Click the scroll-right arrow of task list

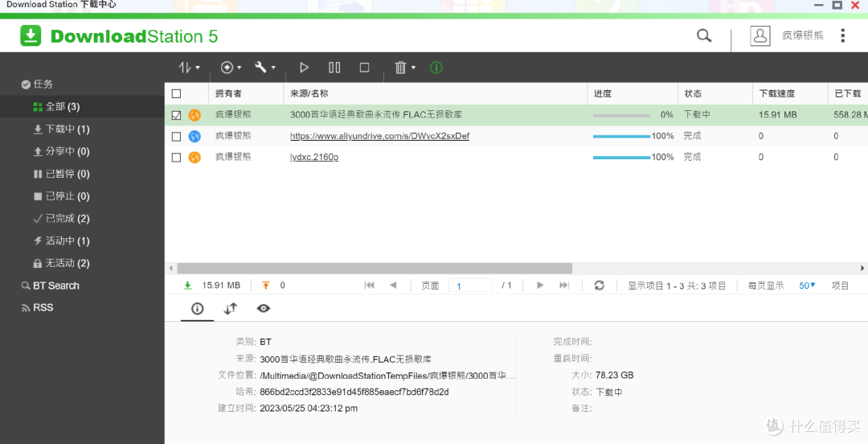[x=862, y=269]
